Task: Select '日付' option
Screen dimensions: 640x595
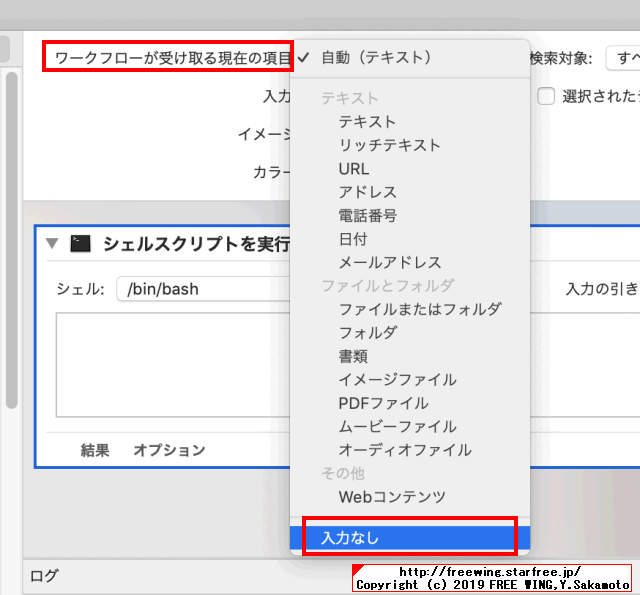Action: 410,239
